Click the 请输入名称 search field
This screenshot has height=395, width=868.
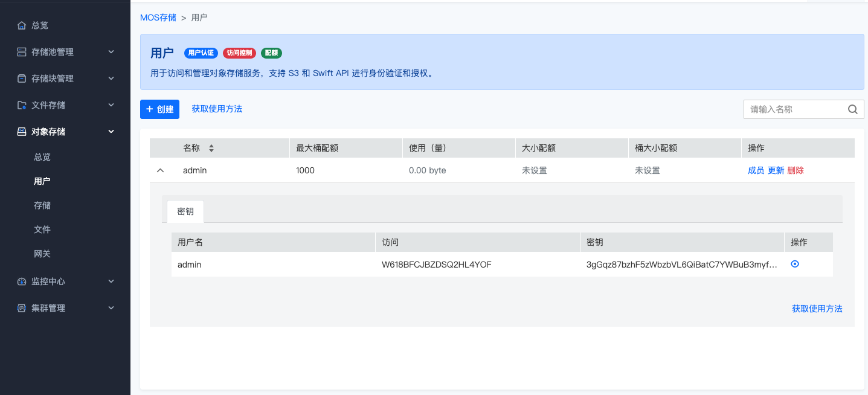pyautogui.click(x=793, y=109)
